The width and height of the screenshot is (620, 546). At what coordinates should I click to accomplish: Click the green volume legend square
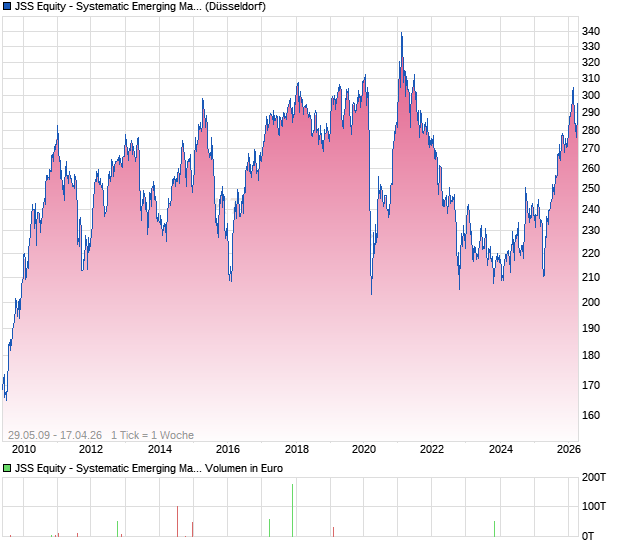pyautogui.click(x=7, y=467)
